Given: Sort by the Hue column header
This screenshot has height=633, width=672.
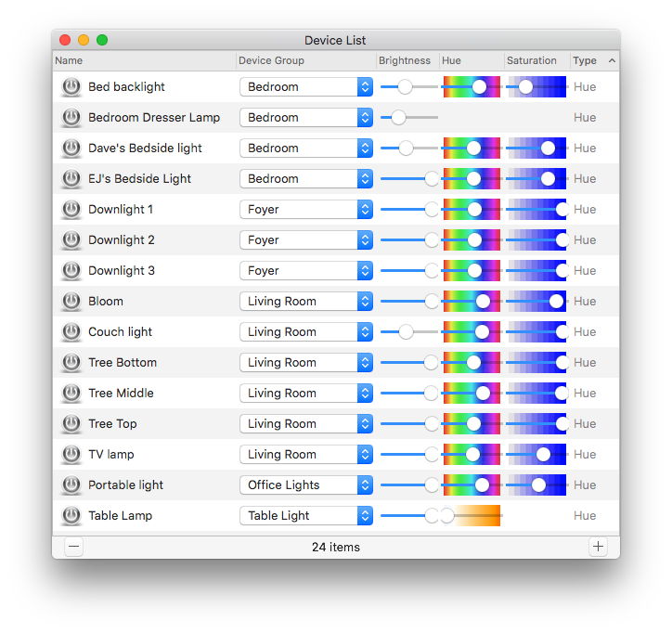Looking at the screenshot, I should pyautogui.click(x=472, y=60).
